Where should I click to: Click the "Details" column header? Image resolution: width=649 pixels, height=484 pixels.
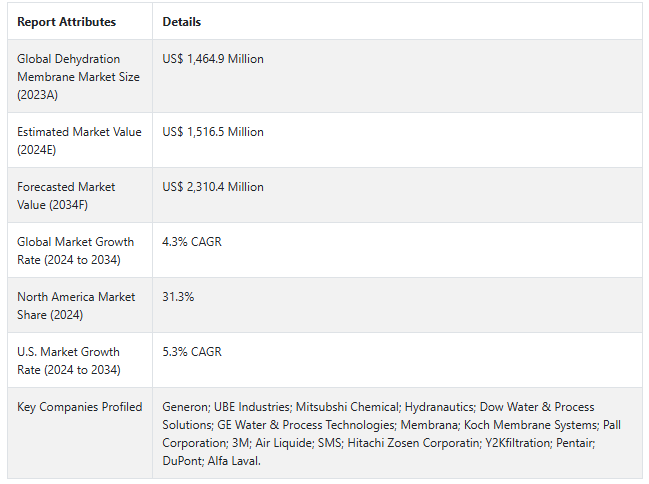coord(181,22)
